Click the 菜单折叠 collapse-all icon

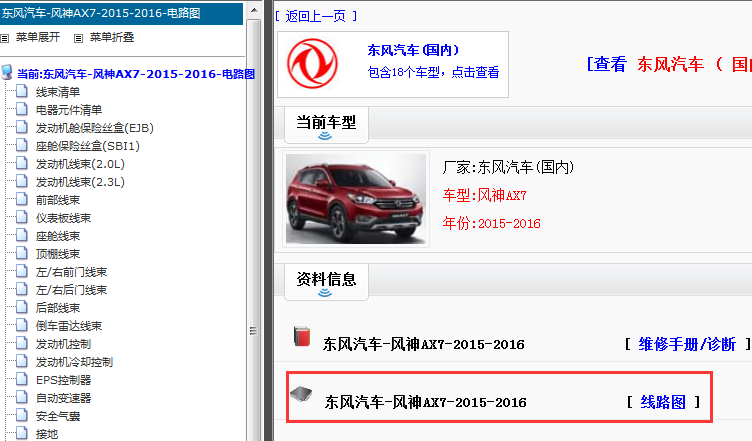(x=79, y=38)
